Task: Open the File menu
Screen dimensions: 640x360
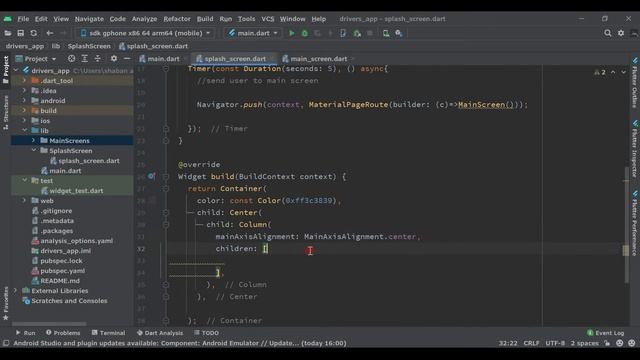Action: pyautogui.click(x=23, y=19)
